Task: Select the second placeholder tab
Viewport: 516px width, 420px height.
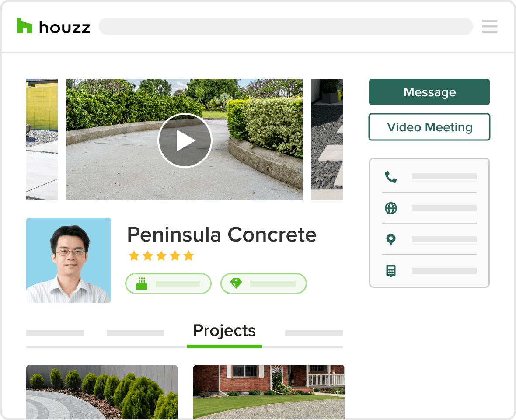Action: click(136, 333)
